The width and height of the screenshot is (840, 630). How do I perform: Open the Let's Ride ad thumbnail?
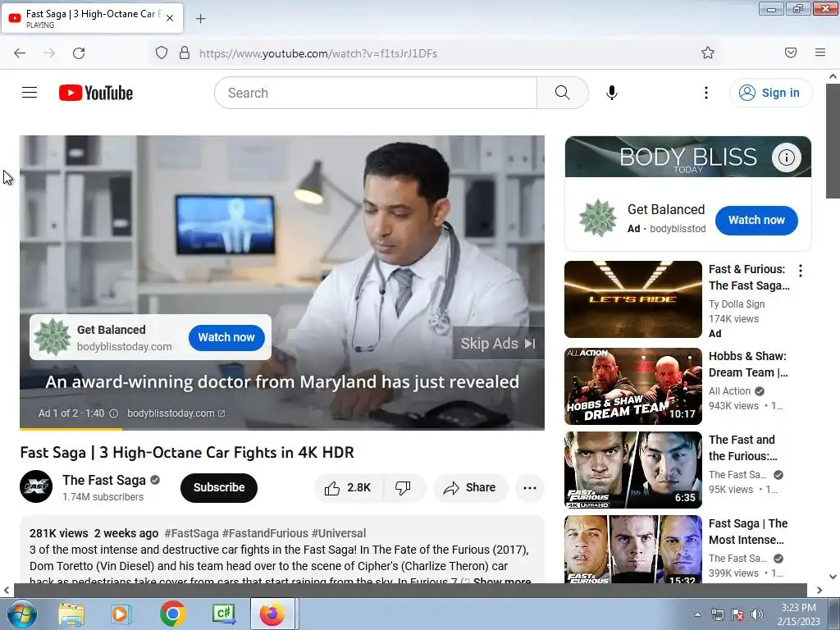point(633,299)
